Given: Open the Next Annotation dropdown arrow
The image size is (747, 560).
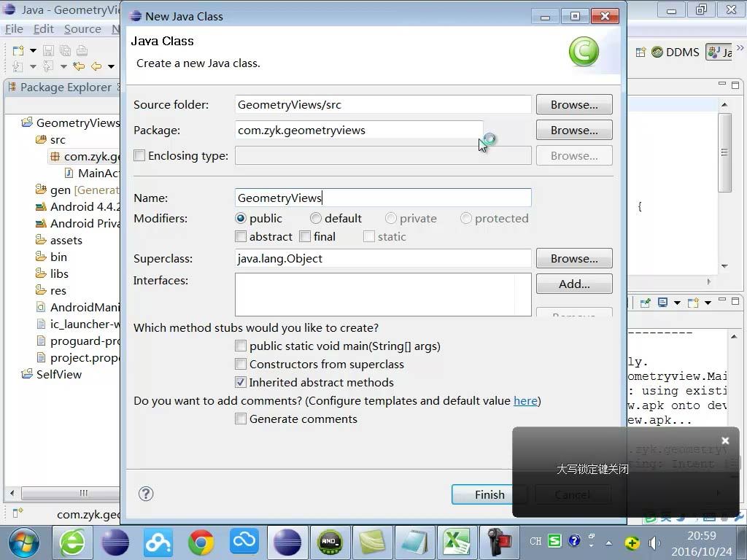Looking at the screenshot, I should [x=33, y=66].
